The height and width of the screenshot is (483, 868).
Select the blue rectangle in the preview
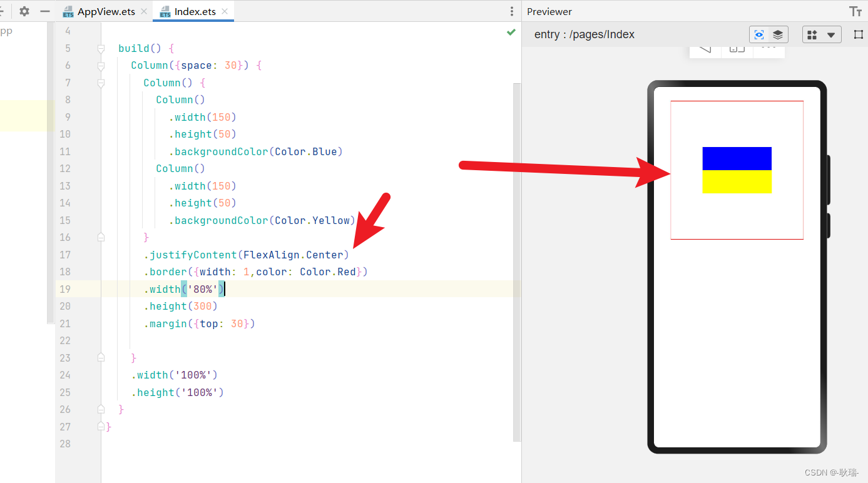[737, 158]
